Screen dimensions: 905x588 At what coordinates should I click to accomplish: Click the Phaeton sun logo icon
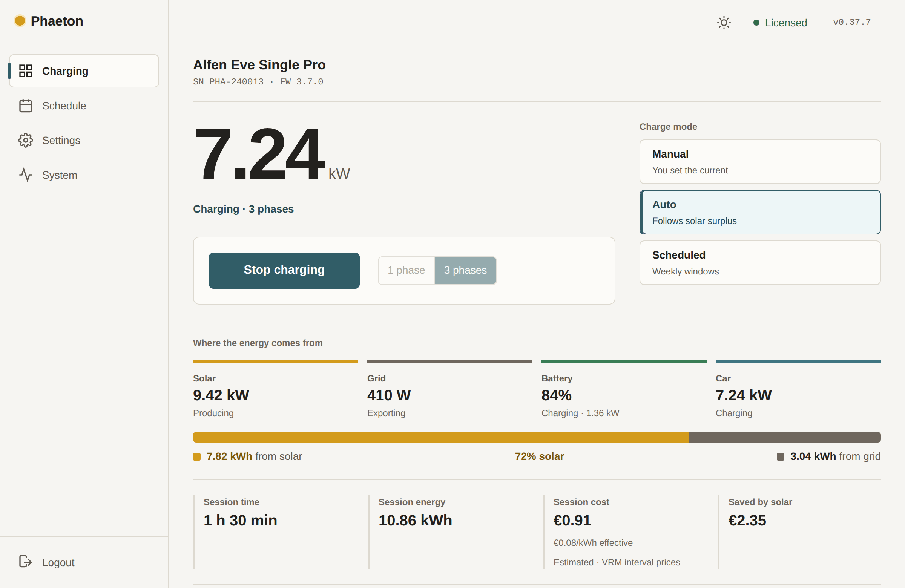coord(20,21)
